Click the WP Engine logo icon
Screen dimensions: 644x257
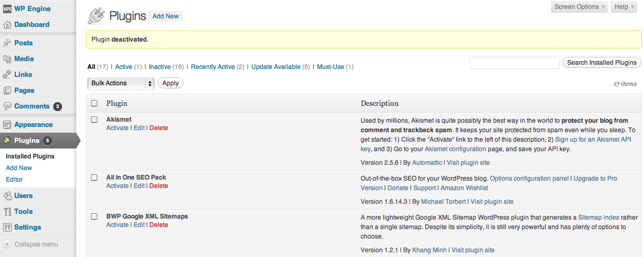click(7, 8)
